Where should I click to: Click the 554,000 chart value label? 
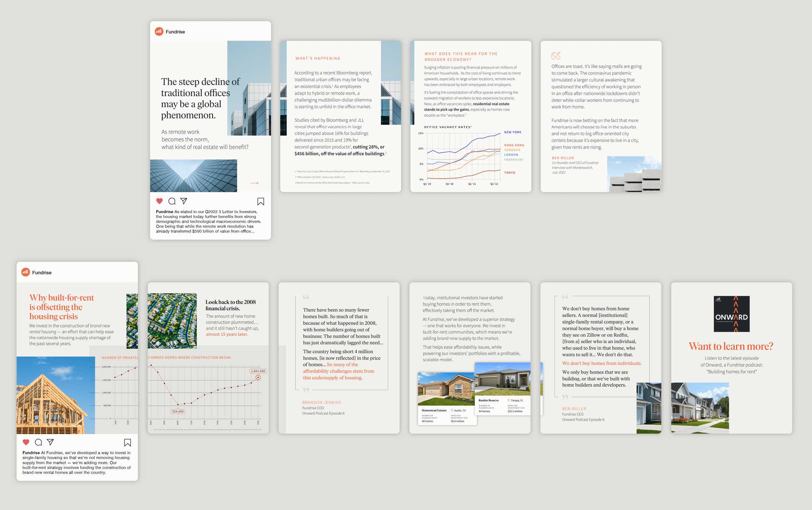178,412
